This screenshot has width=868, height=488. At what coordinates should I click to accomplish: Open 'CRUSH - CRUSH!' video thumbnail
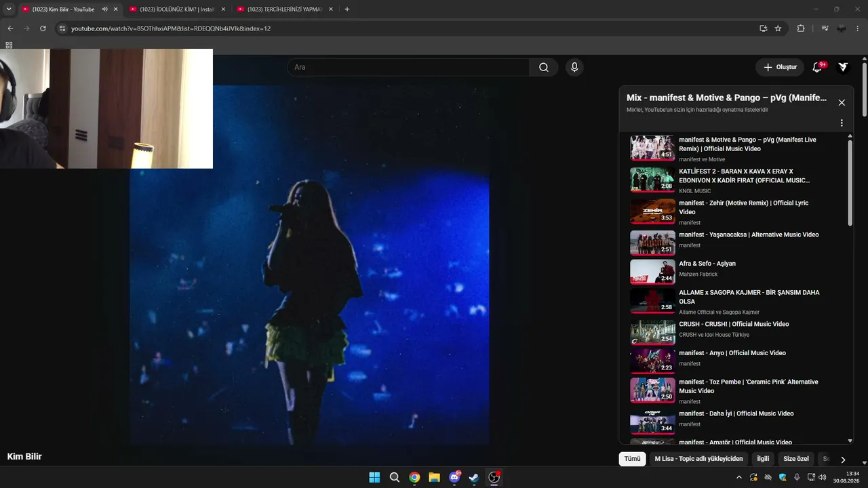coord(652,332)
